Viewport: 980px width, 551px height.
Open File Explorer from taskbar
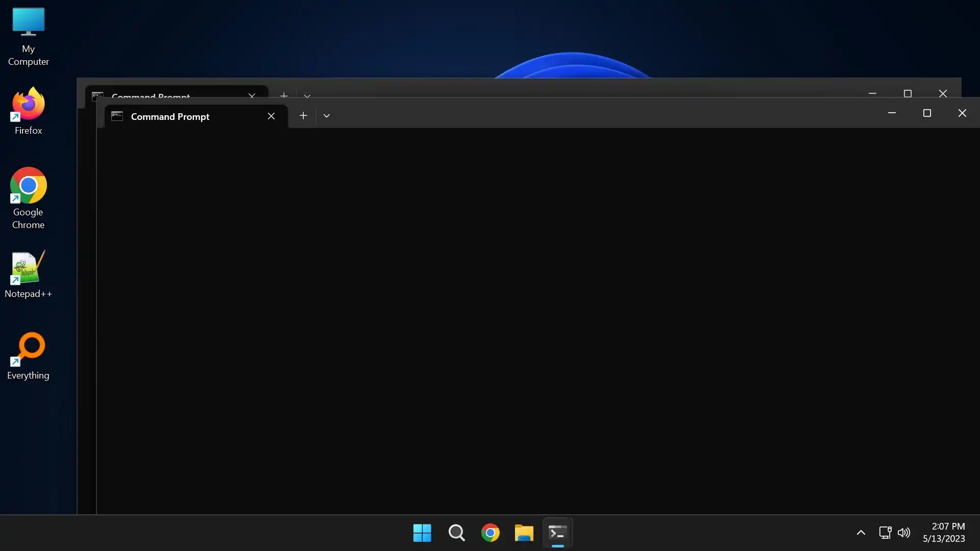pos(524,533)
